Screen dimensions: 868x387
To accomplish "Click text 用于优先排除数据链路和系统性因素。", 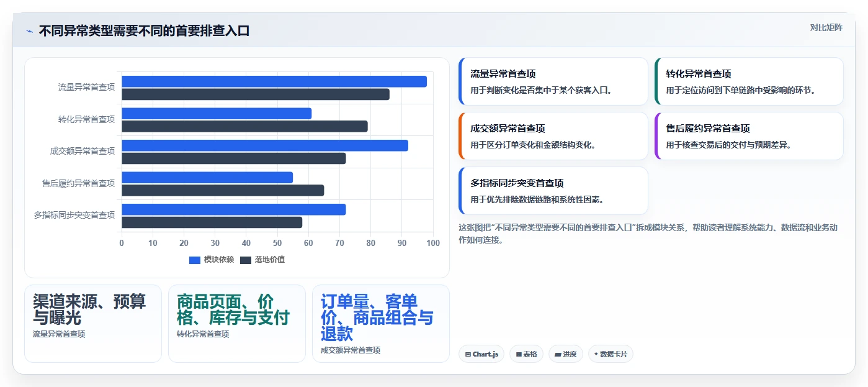I will pyautogui.click(x=537, y=199).
